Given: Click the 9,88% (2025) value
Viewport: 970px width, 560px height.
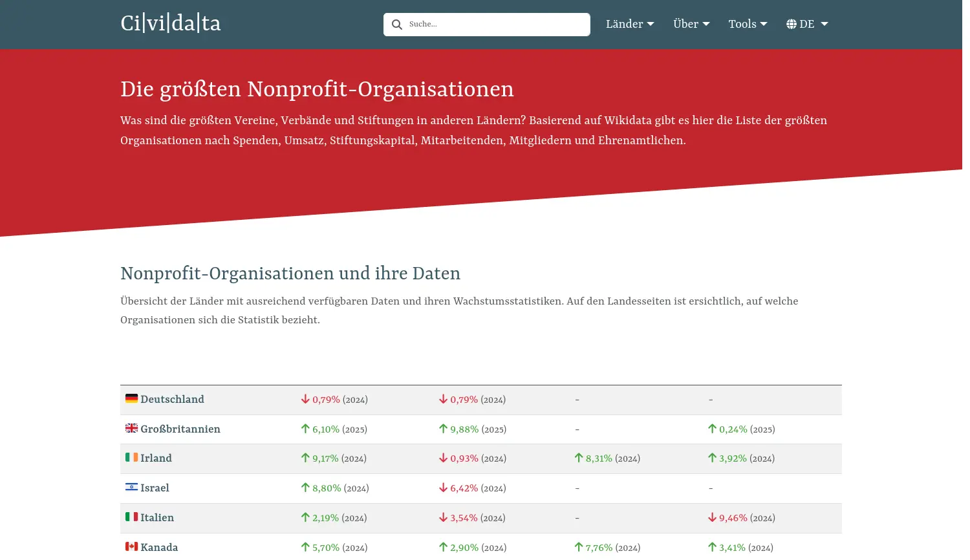Looking at the screenshot, I should pyautogui.click(x=479, y=429).
